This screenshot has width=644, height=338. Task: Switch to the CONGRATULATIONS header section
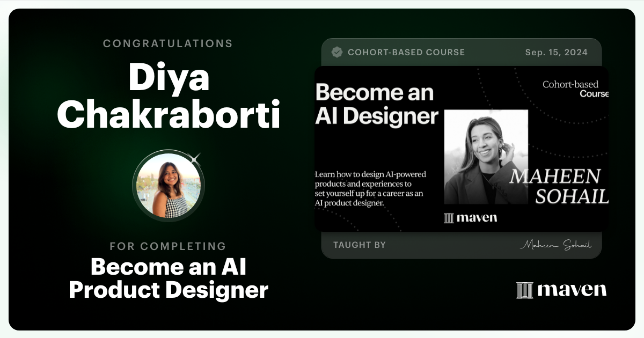click(168, 43)
